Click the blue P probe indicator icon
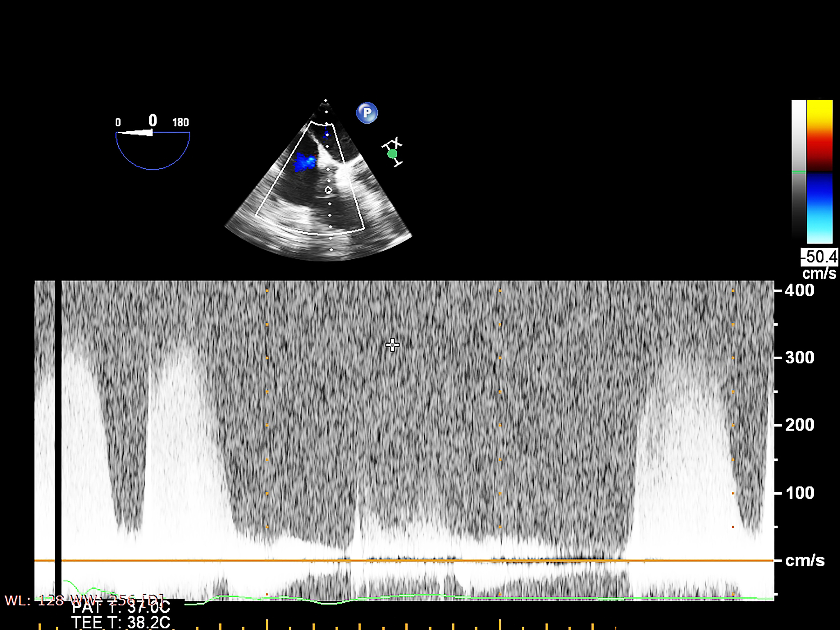 [367, 113]
